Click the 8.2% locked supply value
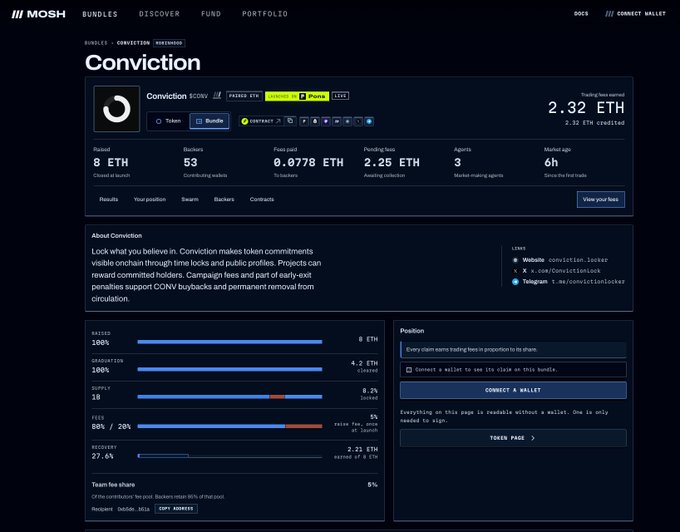Screen dimensions: 680x532 click(370, 390)
